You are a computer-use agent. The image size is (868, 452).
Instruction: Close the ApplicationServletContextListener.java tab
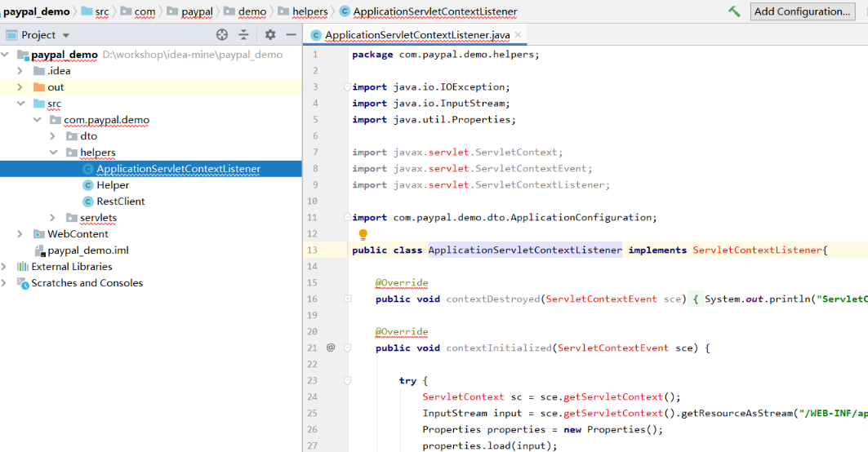tap(518, 35)
